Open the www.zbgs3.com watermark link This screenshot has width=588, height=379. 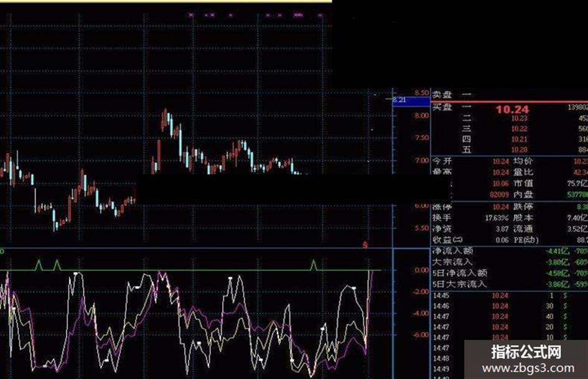point(528,368)
